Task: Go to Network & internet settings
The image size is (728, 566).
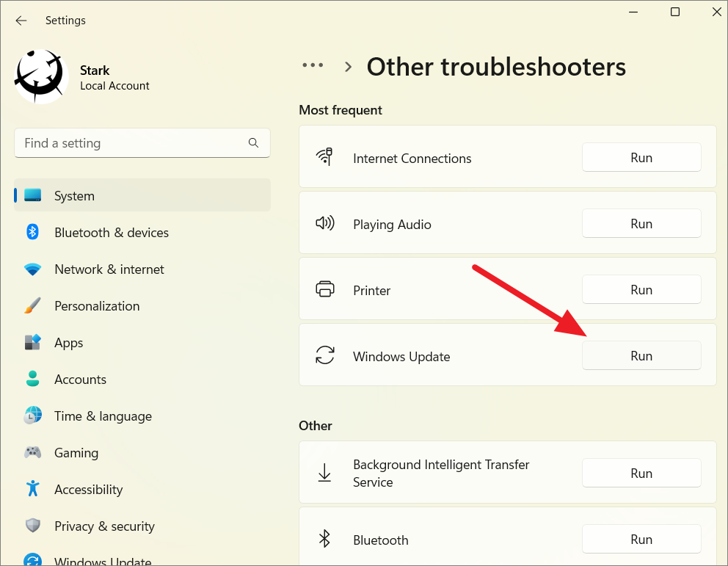Action: pyautogui.click(x=142, y=269)
